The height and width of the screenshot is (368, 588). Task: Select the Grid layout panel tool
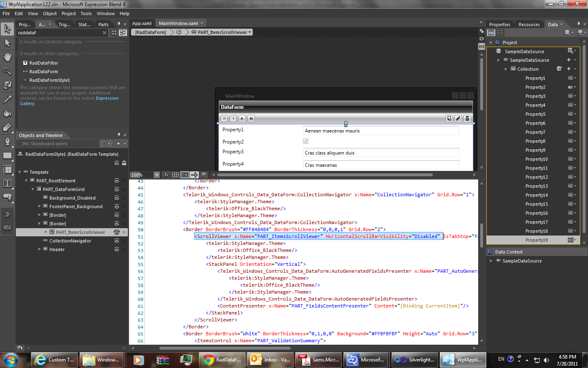coord(7,169)
